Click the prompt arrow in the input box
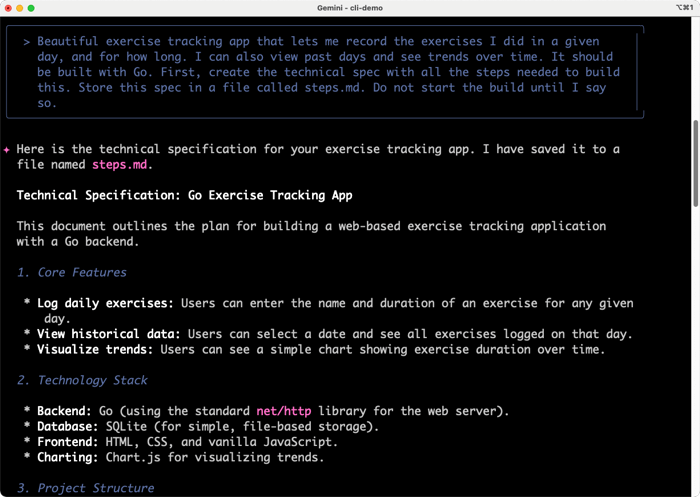The image size is (700, 497). click(27, 42)
